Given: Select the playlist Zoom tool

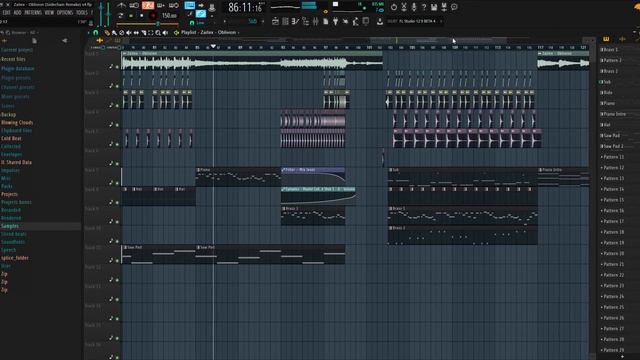Looking at the screenshot, I should pyautogui.click(x=158, y=33).
